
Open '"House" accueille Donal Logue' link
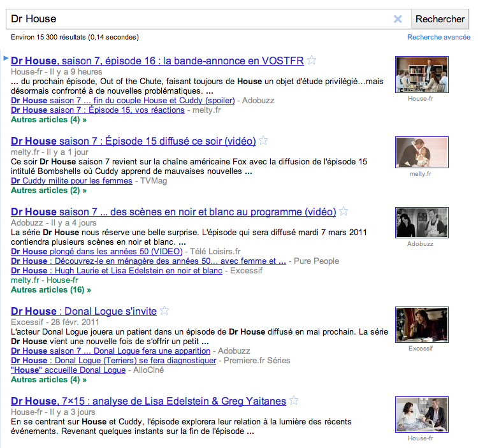68,370
